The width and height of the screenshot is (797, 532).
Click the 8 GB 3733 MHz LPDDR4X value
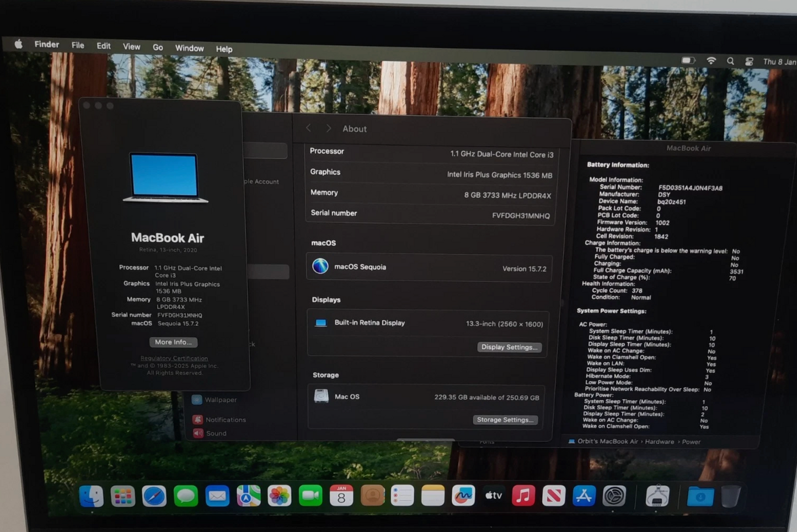pos(507,195)
